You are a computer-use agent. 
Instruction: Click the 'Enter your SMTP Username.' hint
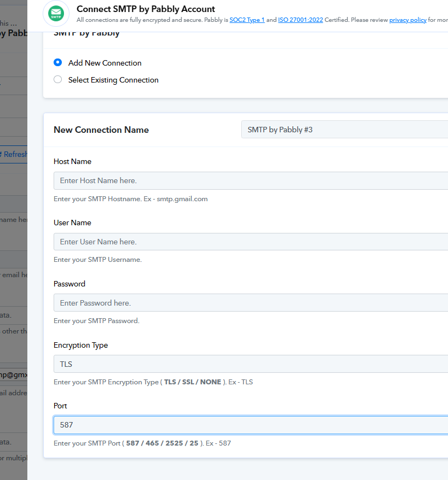(98, 260)
